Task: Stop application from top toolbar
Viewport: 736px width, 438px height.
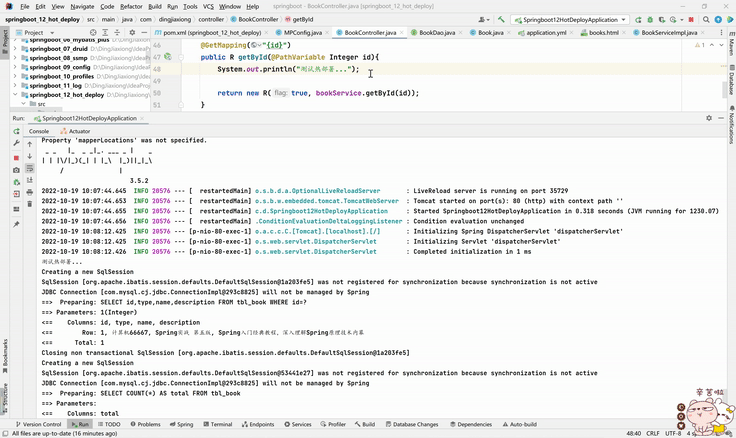Action: pos(691,20)
